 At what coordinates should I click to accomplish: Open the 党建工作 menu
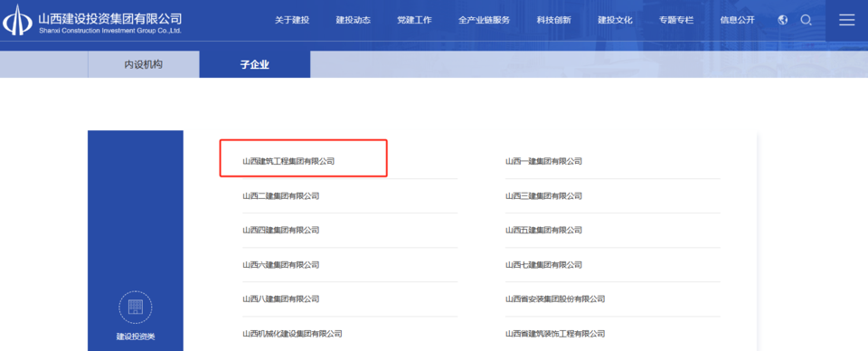click(414, 20)
